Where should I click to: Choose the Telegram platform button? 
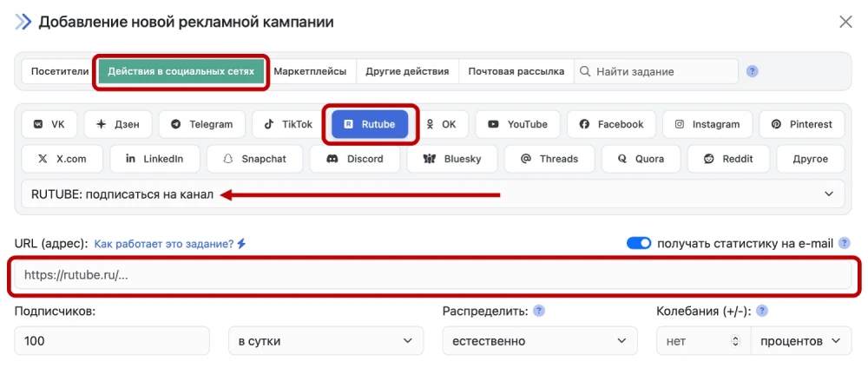[201, 124]
